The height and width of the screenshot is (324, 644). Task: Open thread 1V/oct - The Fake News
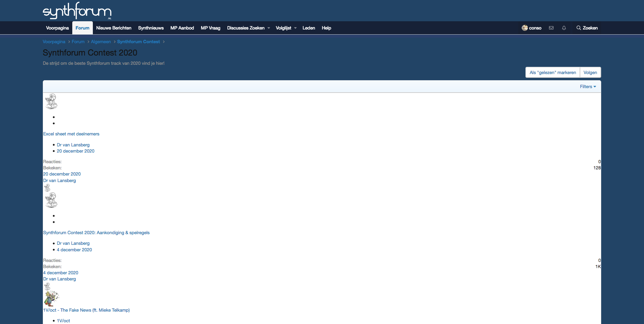click(x=86, y=310)
